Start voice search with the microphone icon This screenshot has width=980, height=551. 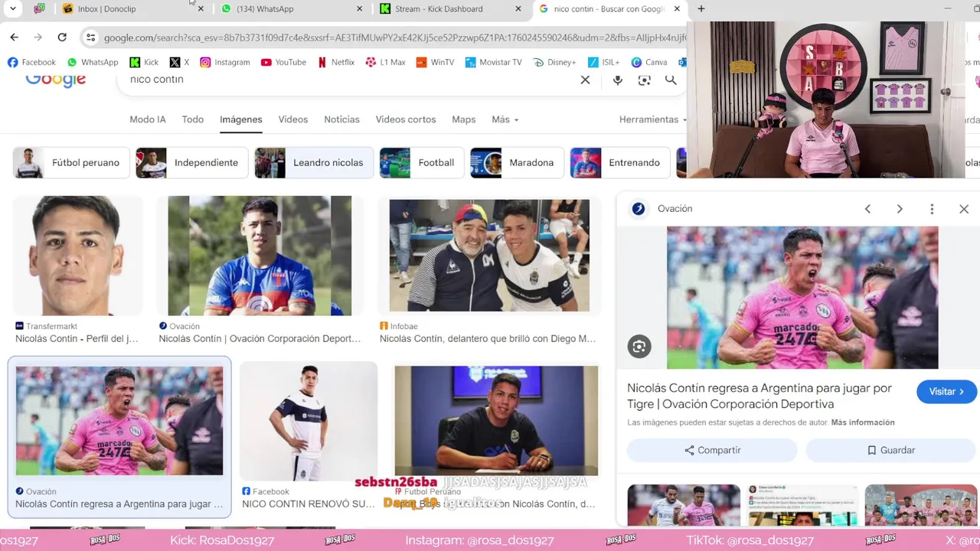point(618,80)
